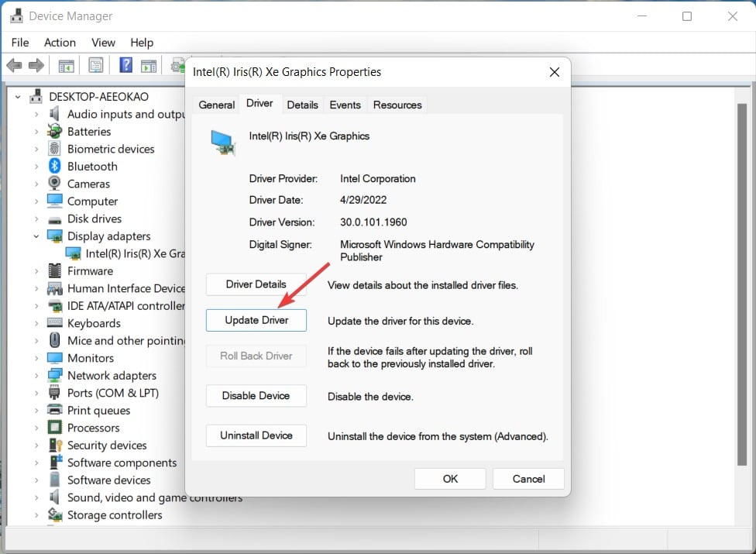Click the Disk drives icon
Screen dimensions: 756x554
coord(54,220)
